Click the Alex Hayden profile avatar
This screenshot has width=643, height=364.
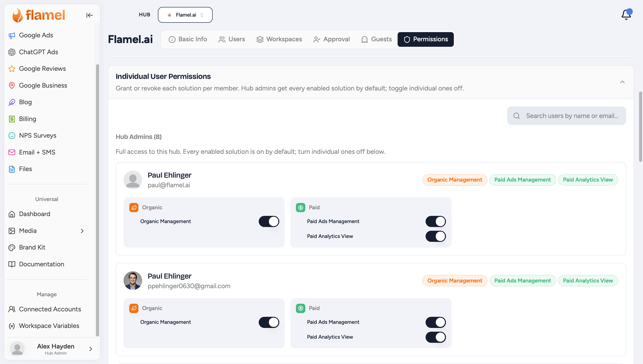click(17, 349)
